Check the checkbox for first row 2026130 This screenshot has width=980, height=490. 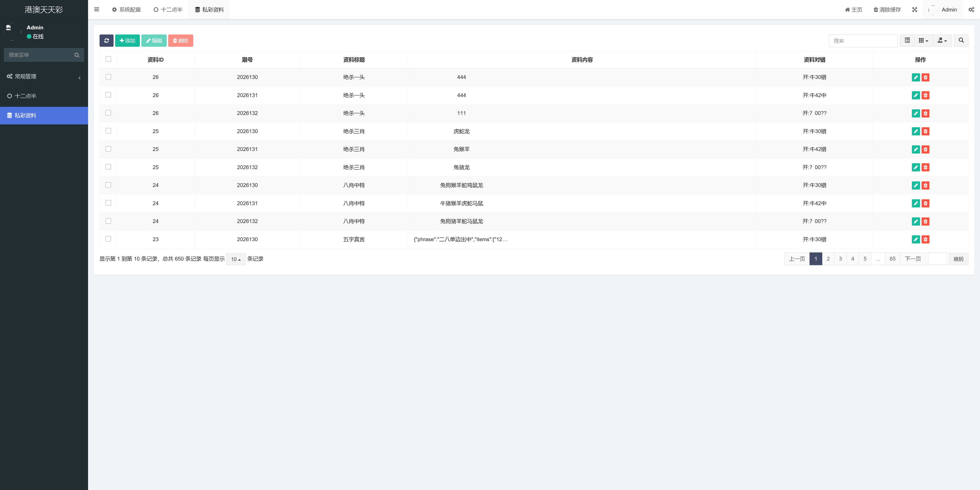pos(108,77)
